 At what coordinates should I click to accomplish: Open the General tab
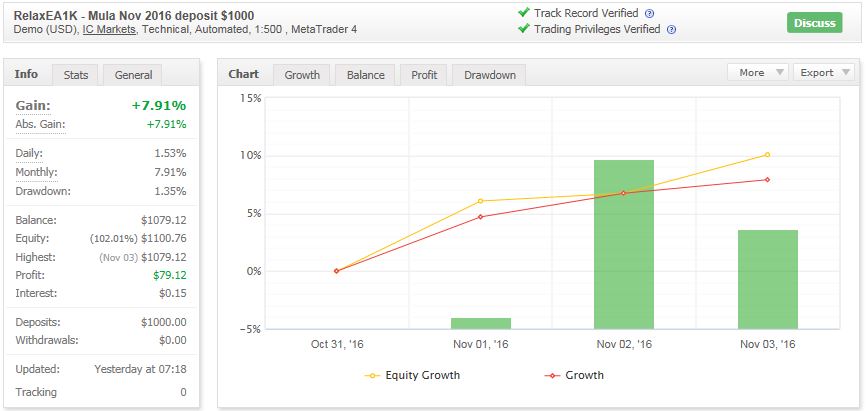pyautogui.click(x=133, y=75)
